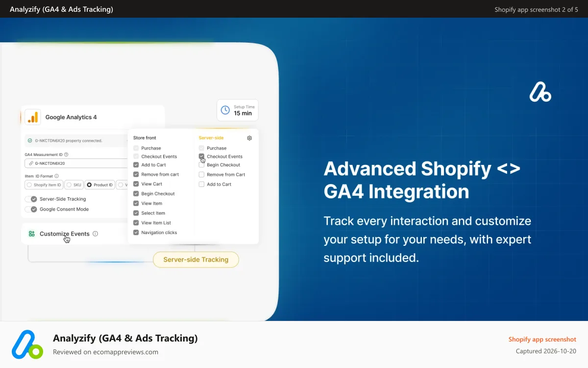This screenshot has width=588, height=368.
Task: Click the link icon in the Measurement ID field
Action: pos(31,163)
